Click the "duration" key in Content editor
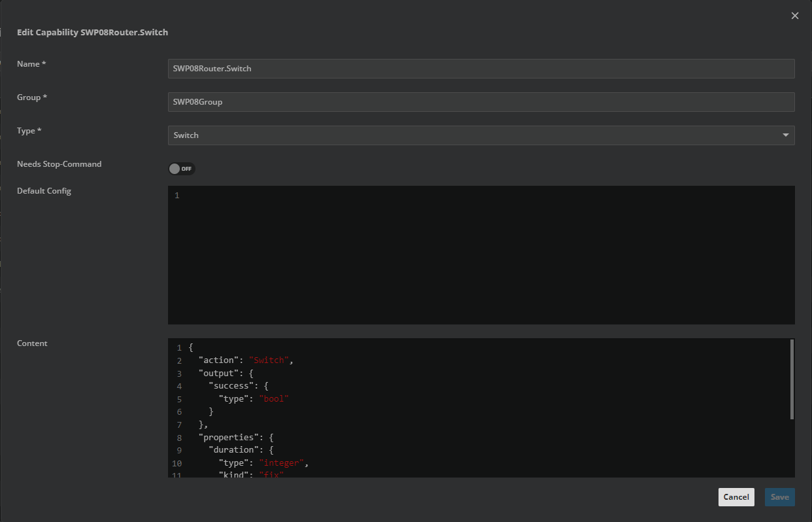 [232, 450]
